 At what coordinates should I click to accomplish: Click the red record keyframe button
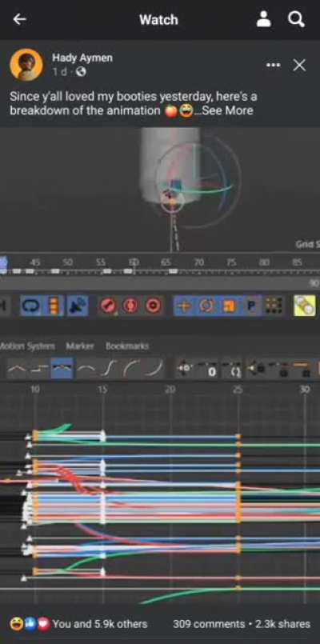tap(108, 306)
